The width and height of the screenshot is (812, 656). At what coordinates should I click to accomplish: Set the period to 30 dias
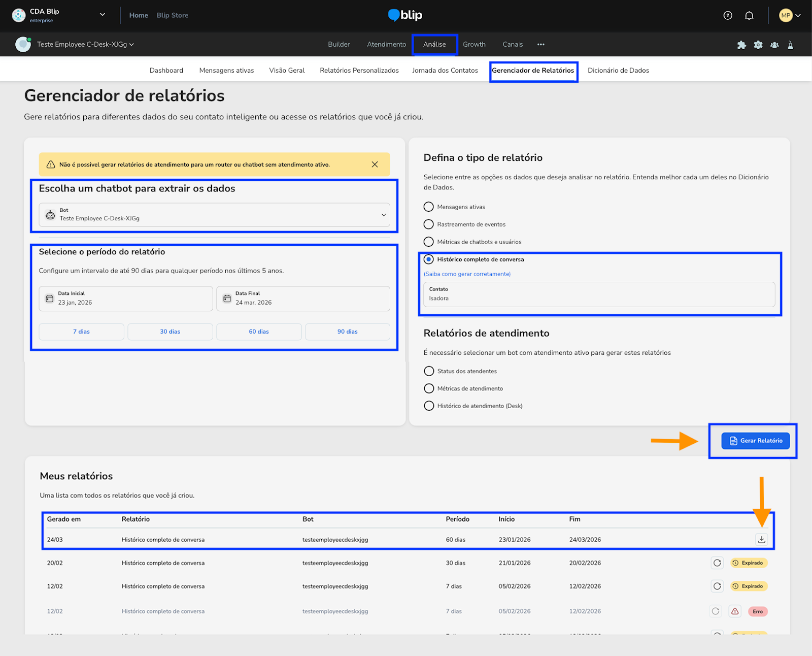(170, 332)
